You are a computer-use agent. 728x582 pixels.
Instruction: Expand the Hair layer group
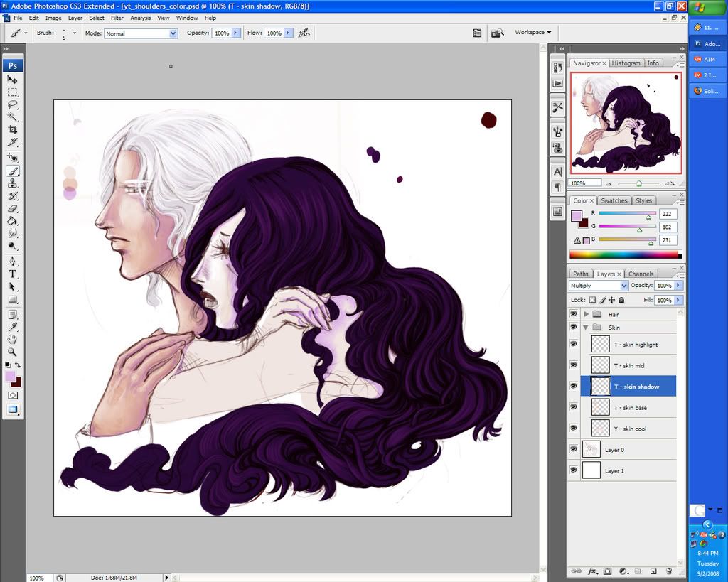[587, 314]
